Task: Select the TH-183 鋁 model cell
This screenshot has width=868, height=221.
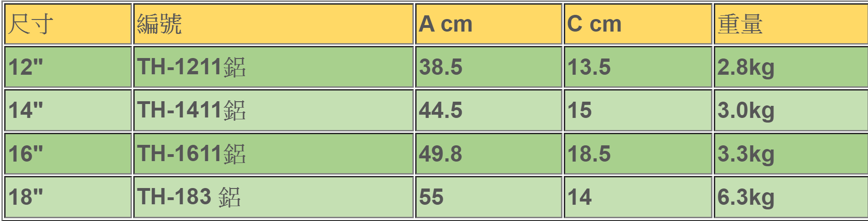Action: pyautogui.click(x=274, y=197)
